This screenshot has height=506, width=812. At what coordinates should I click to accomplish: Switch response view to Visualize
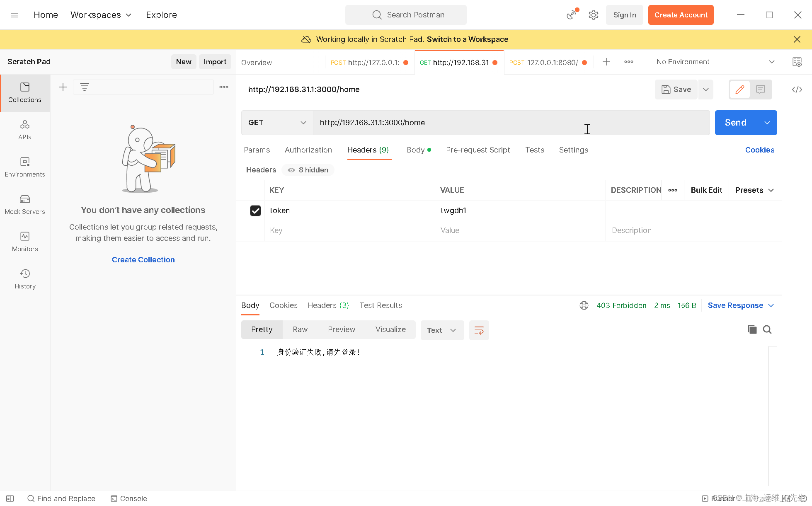click(390, 329)
